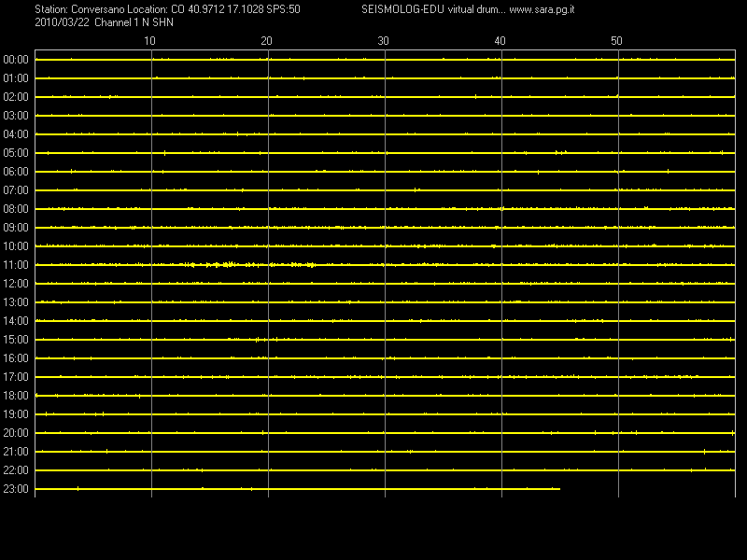This screenshot has width=747, height=560.
Task: Select the 19:00 trace label
Action: coord(16,414)
